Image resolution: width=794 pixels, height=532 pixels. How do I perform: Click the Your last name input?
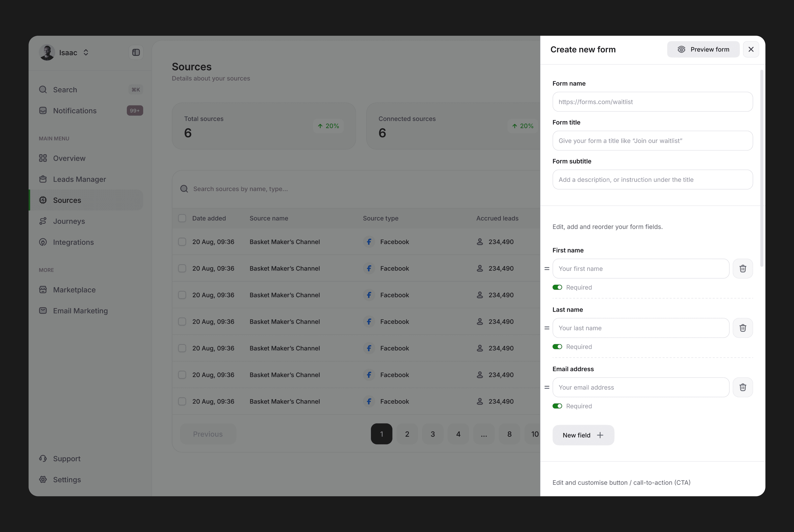[x=641, y=328]
